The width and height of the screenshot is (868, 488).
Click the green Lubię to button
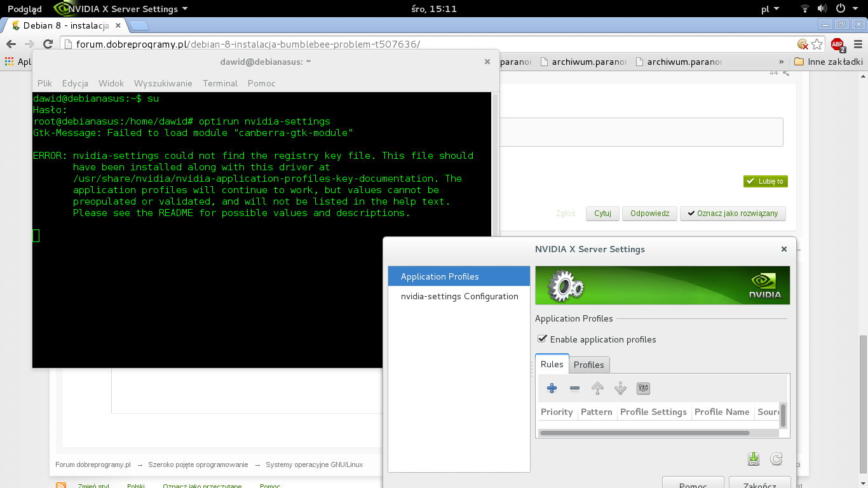click(766, 181)
